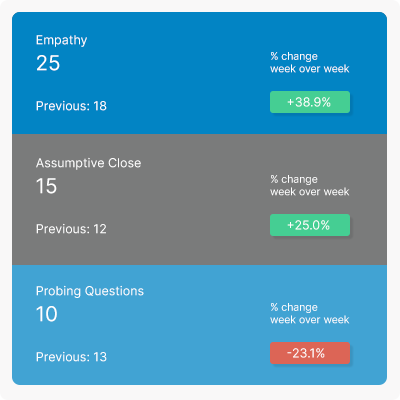Screen dimensions: 400x400
Task: Click the Assumptive Close value 15
Action: click(x=46, y=186)
